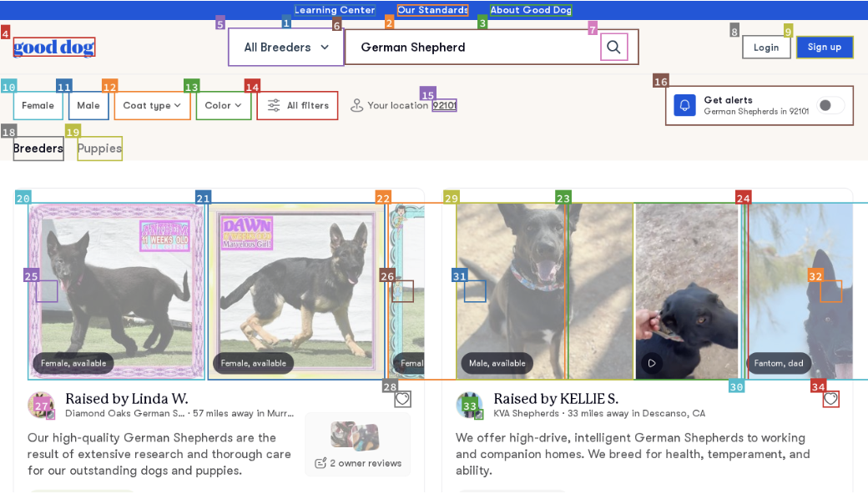868x504 pixels.
Task: Select the Breeders tab
Action: pos(38,149)
